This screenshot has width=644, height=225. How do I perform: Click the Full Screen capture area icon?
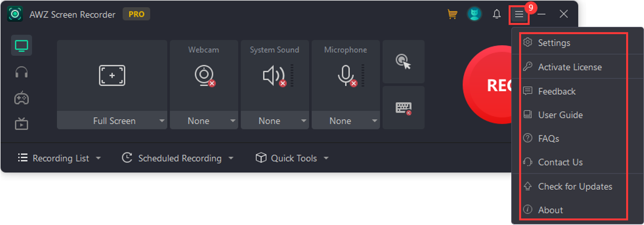point(112,76)
